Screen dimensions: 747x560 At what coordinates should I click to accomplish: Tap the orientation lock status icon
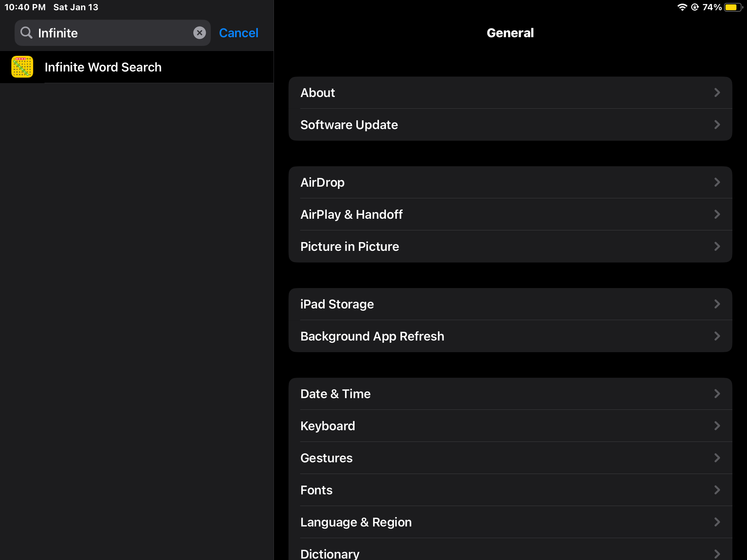coord(695,7)
